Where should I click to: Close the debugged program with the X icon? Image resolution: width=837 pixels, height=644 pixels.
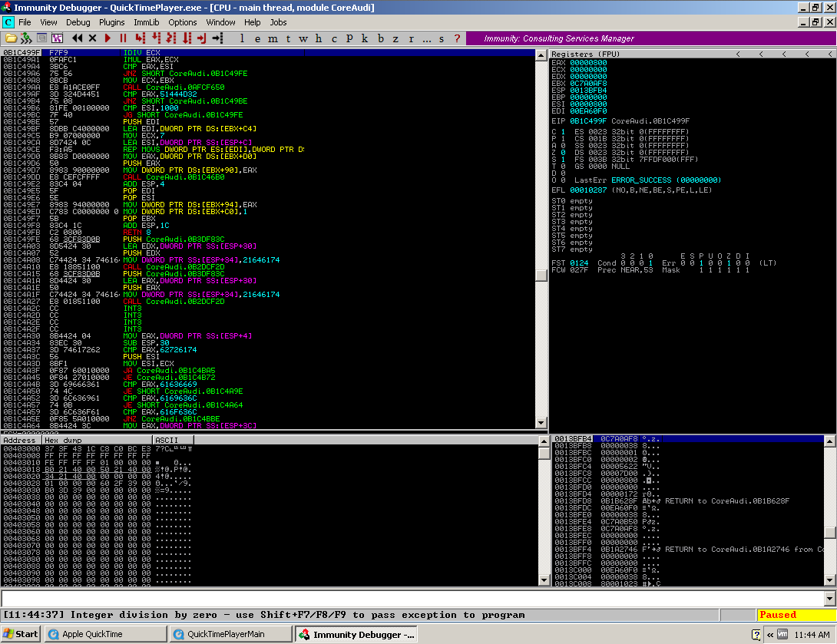pyautogui.click(x=92, y=38)
